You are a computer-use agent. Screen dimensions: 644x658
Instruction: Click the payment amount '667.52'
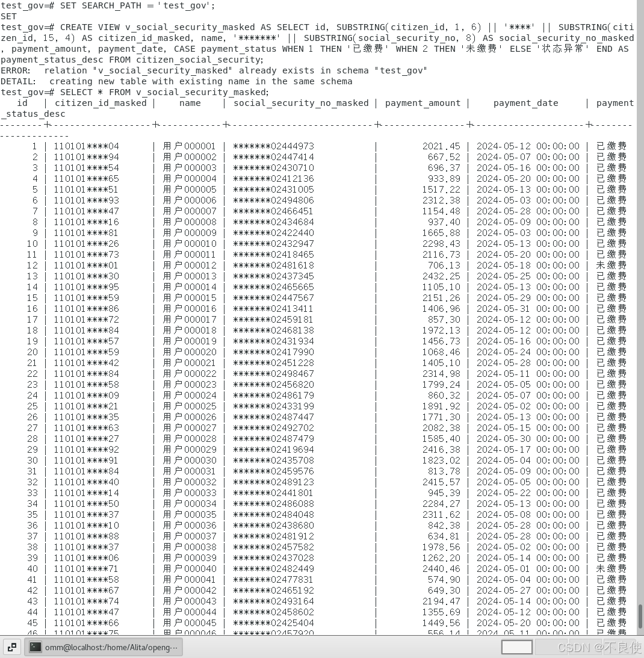[x=444, y=157]
